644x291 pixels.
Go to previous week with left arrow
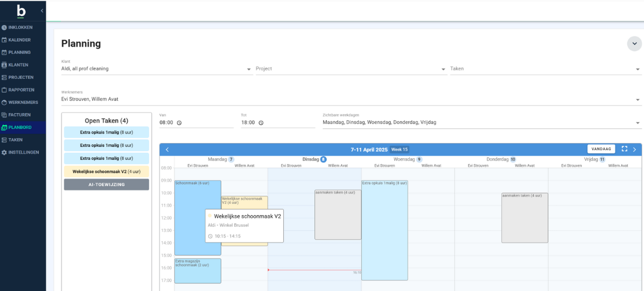point(167,150)
